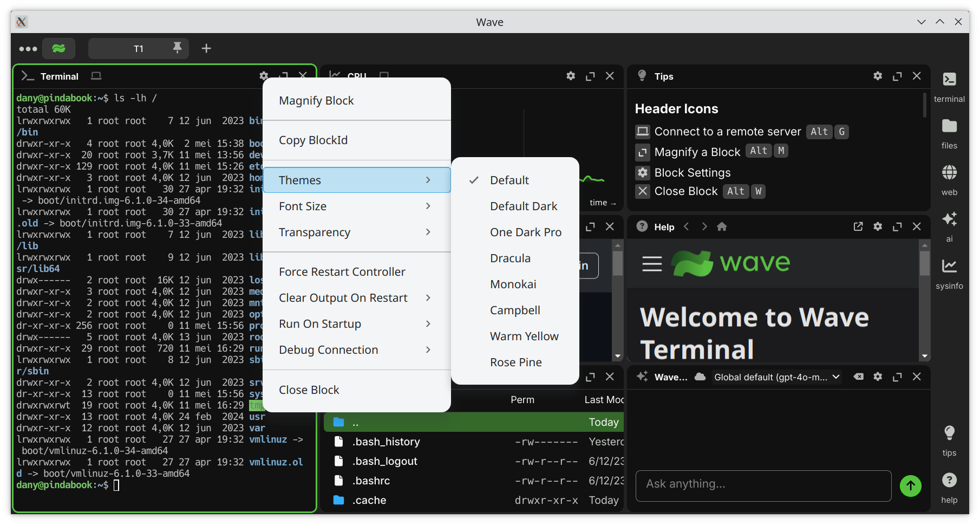Viewport: 980px width, 525px height.
Task: Open the Terminal block settings gear
Action: [x=264, y=76]
